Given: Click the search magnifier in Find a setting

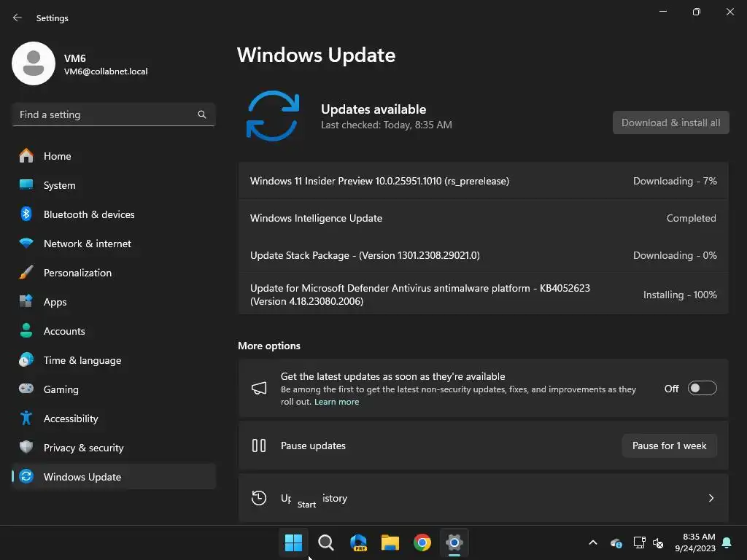Looking at the screenshot, I should (202, 114).
